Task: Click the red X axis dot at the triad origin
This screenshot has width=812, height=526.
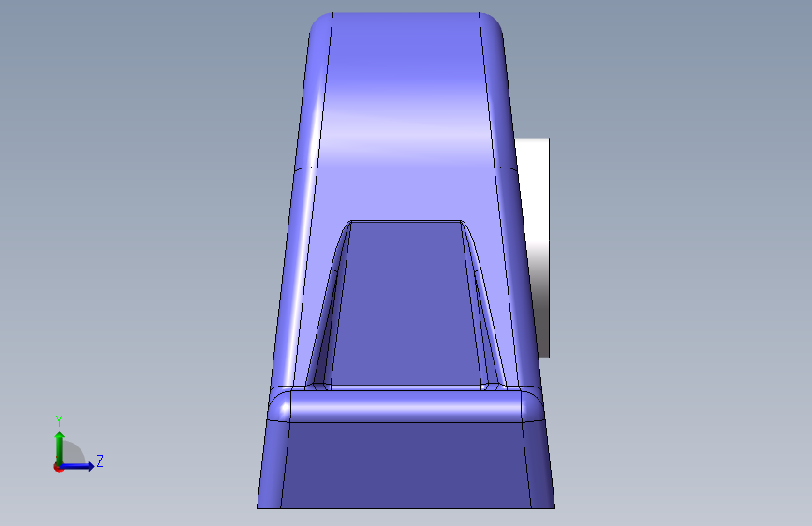Action: coord(58,467)
